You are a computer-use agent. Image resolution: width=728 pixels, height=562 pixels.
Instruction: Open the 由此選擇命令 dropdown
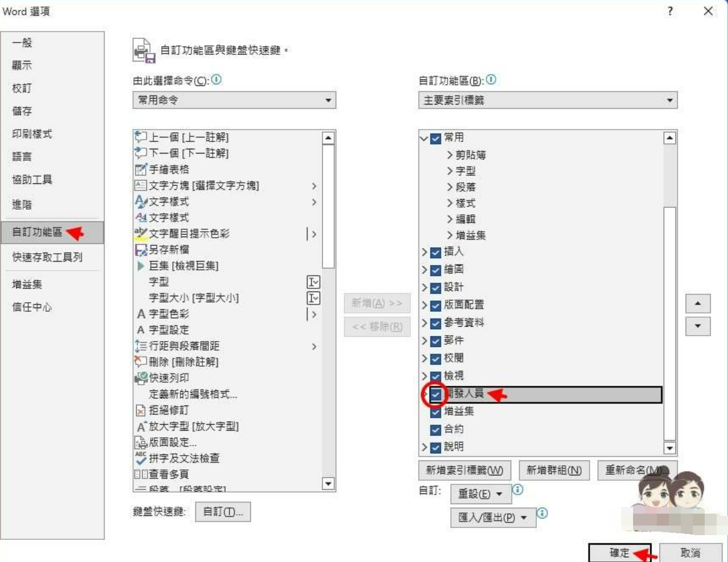point(234,100)
